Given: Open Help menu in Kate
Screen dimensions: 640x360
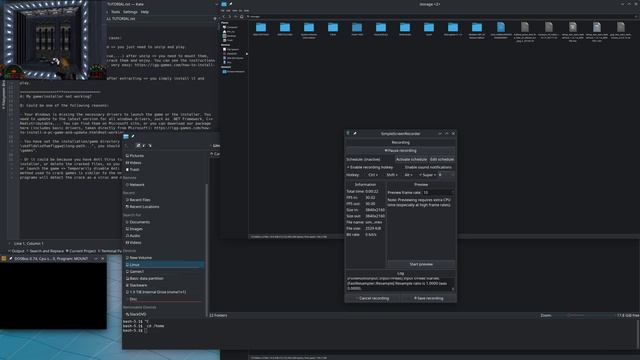Looking at the screenshot, I should [x=144, y=12].
